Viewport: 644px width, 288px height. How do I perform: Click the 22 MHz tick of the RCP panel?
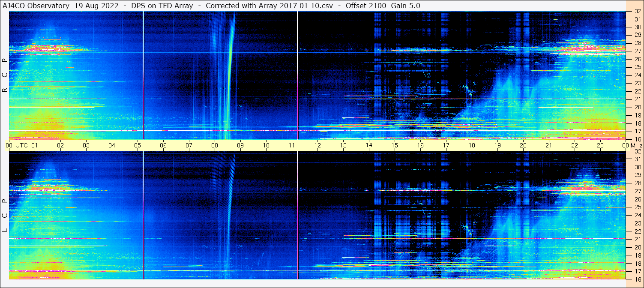pos(637,91)
